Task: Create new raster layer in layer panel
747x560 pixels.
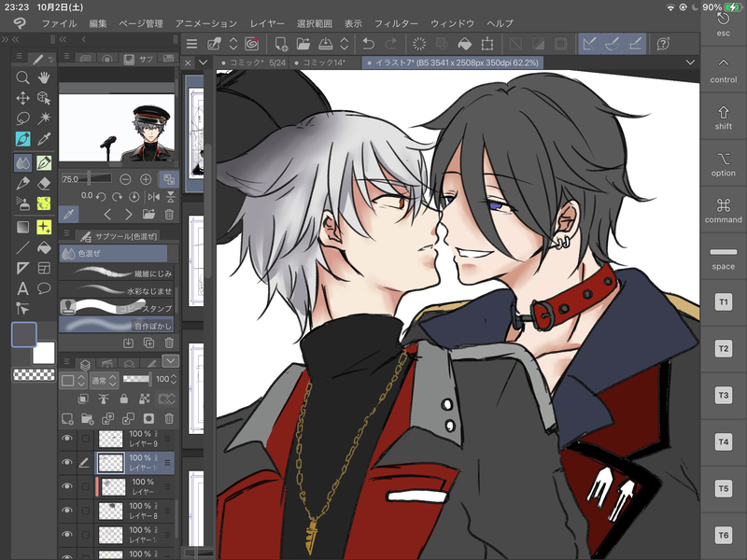Action: pos(67,418)
